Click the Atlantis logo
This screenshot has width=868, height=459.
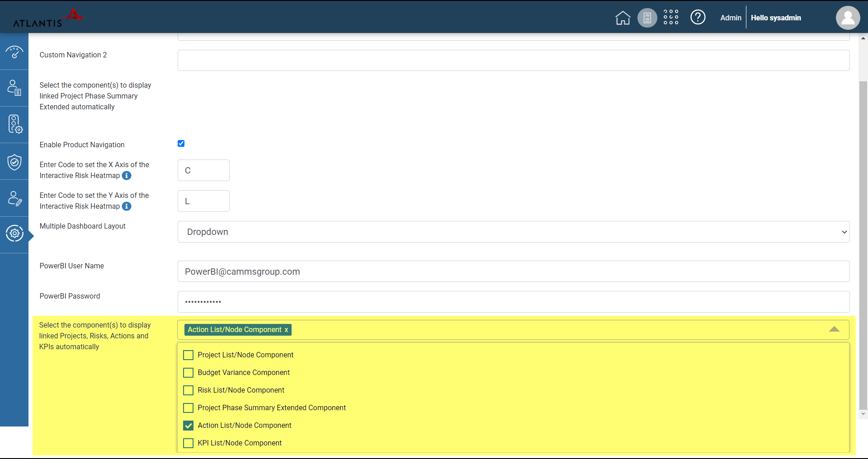pos(48,18)
